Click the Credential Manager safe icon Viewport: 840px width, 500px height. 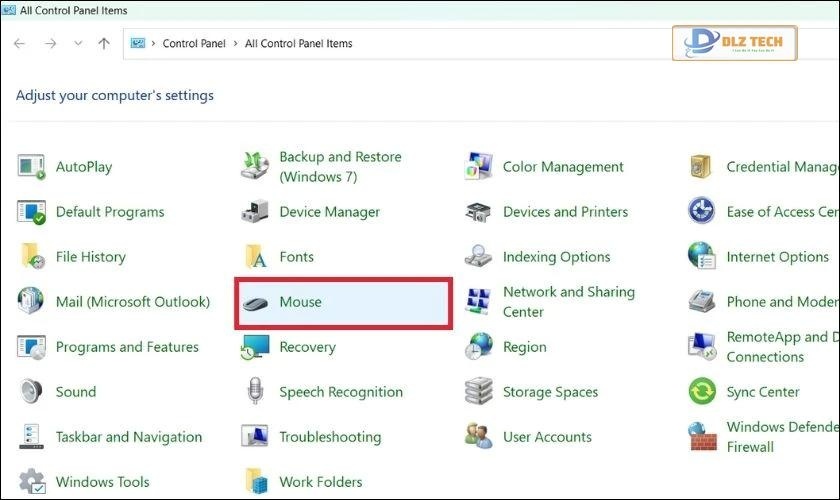(x=701, y=167)
